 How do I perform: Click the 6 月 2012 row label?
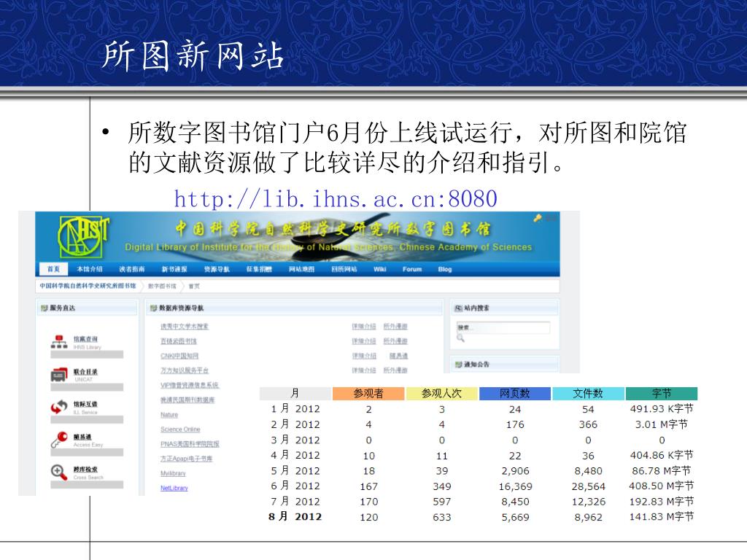pyautogui.click(x=295, y=486)
